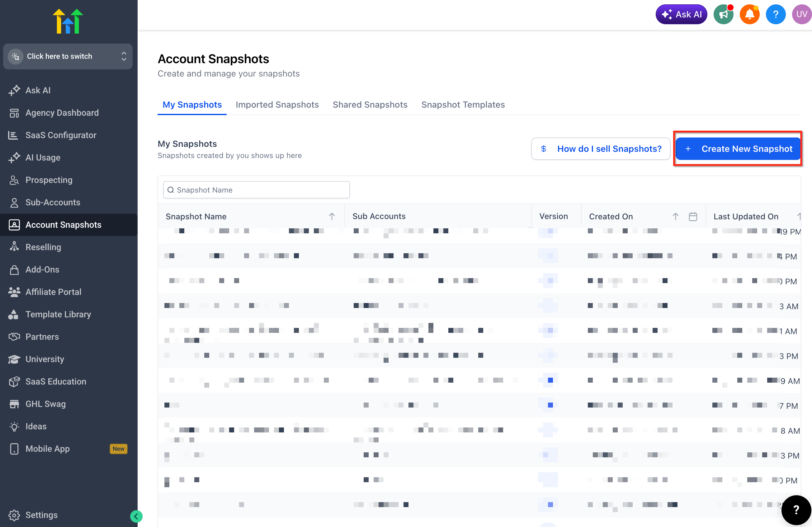
Task: Open the Shared Snapshots tab
Action: (370, 105)
